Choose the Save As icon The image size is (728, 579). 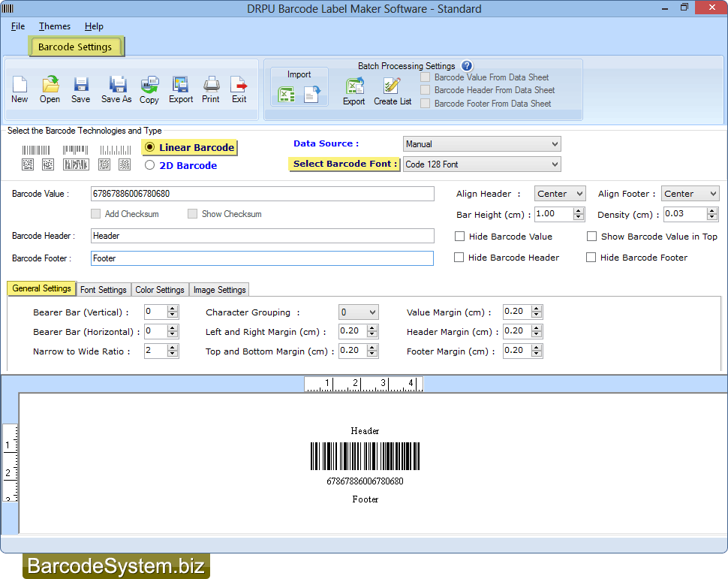118,84
